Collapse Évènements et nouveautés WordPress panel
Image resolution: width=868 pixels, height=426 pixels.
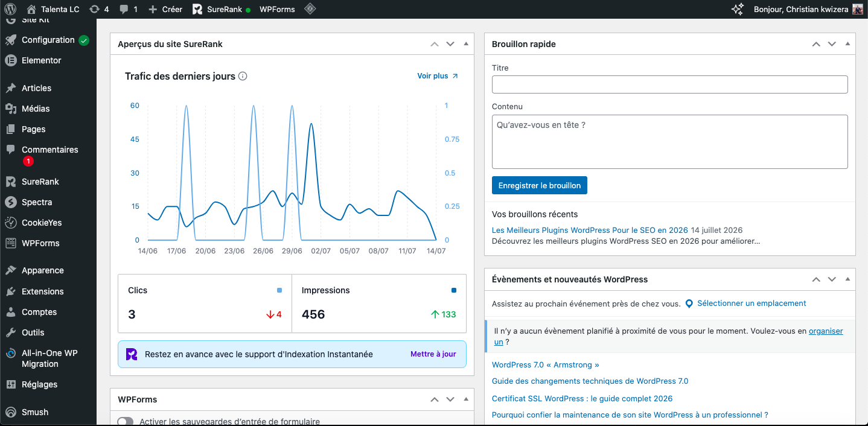(847, 279)
